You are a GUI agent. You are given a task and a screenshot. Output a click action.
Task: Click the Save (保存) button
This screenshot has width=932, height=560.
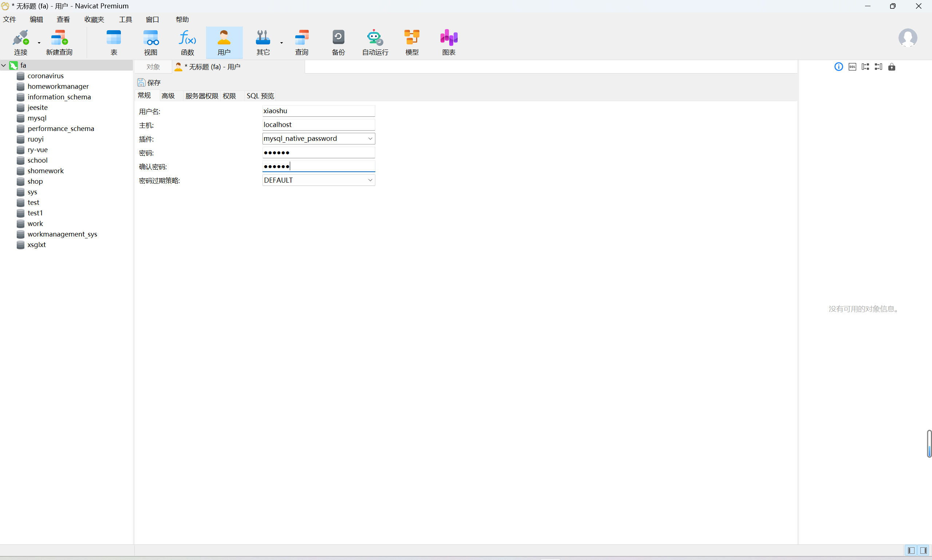tap(149, 82)
